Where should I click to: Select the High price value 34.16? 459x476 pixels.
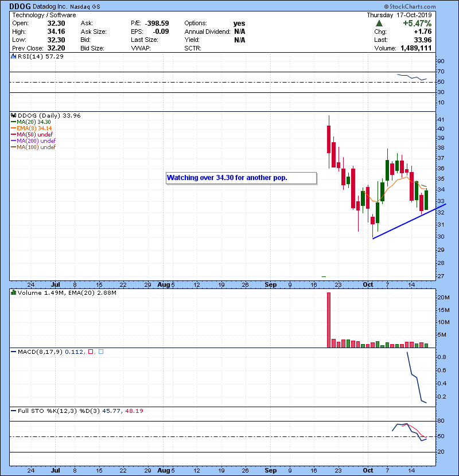(x=56, y=32)
